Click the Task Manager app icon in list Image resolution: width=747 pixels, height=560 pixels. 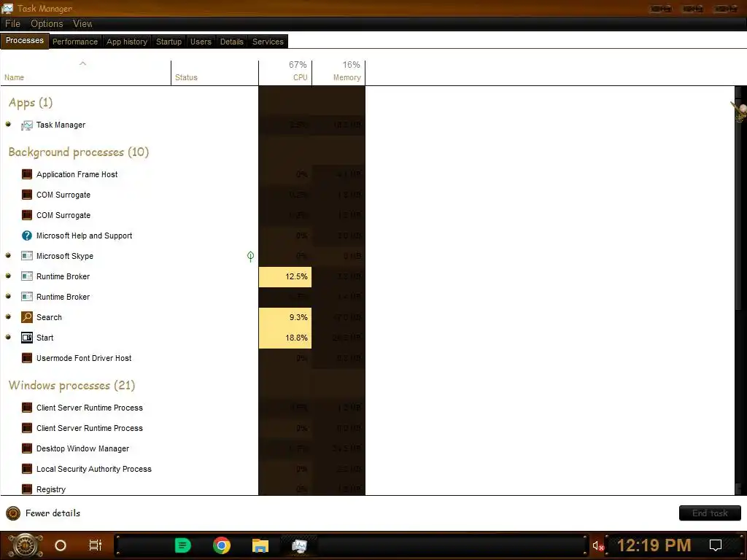click(x=27, y=125)
